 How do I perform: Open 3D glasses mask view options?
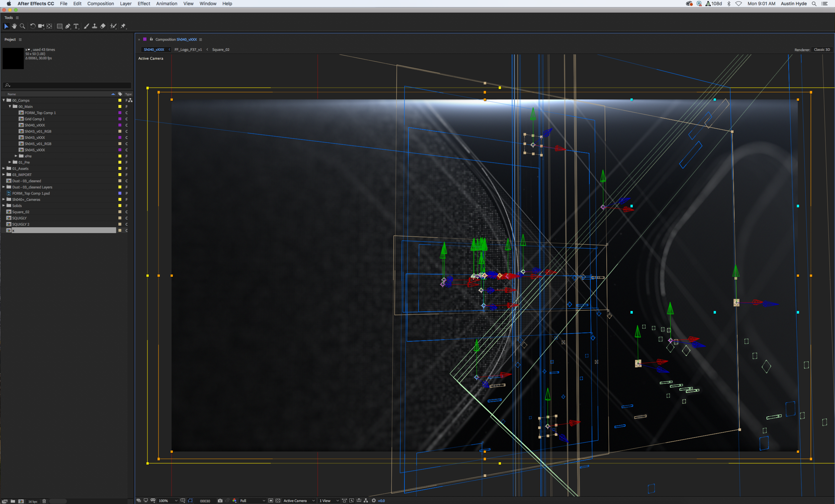coord(153,500)
